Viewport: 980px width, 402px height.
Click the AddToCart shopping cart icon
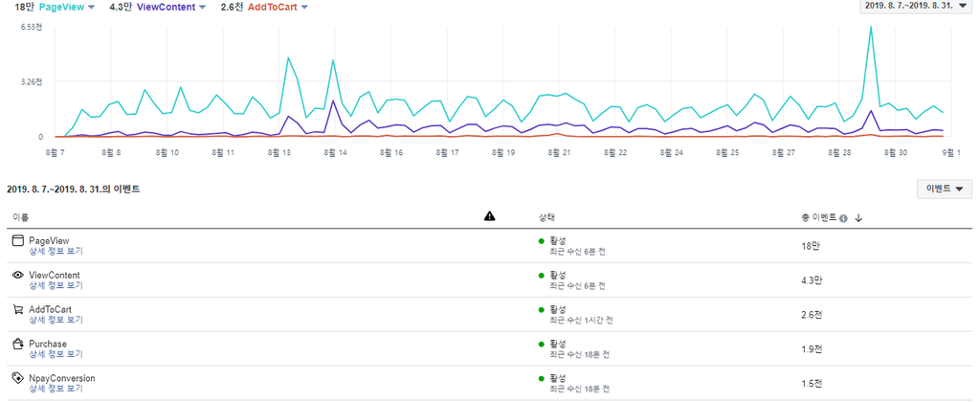click(x=17, y=309)
